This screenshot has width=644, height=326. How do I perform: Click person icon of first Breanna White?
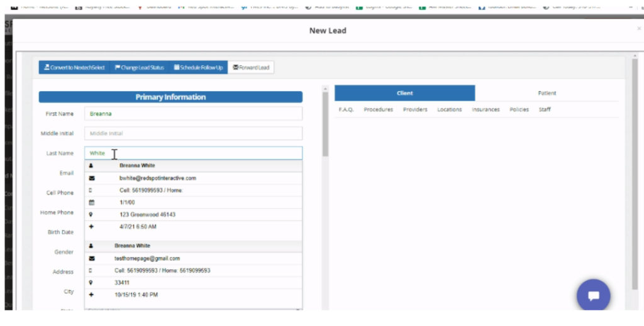[x=92, y=166]
